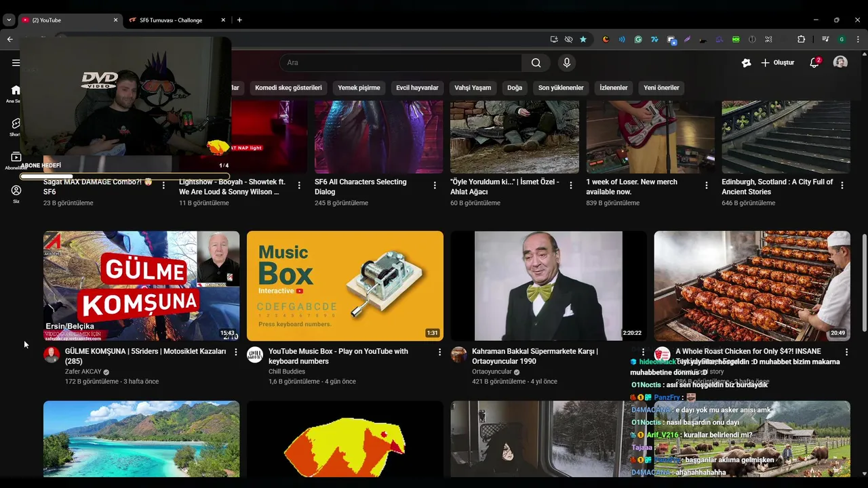Screen dimensions: 868x488
Task: Select 'Yemek pişirme' filter chip
Action: tap(359, 87)
